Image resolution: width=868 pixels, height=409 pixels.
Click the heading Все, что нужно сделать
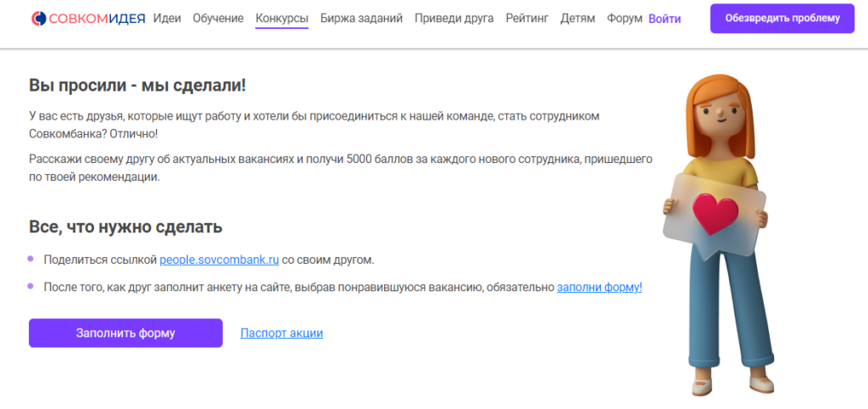point(125,227)
